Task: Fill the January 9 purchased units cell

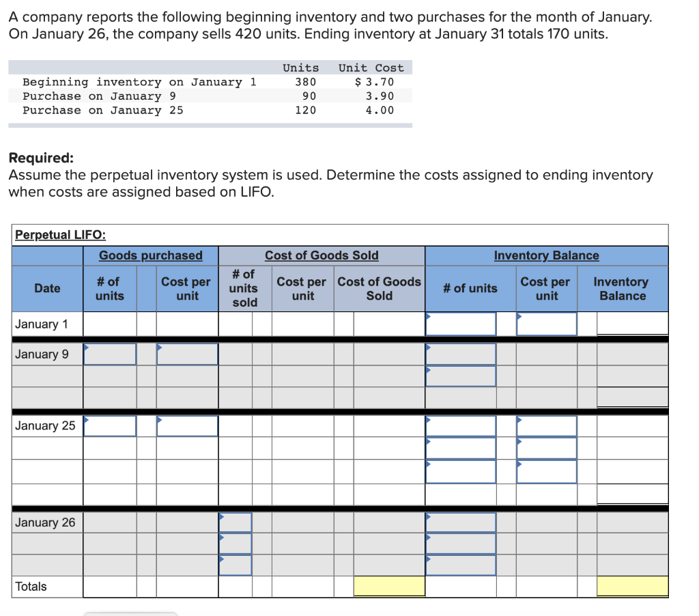Action: pyautogui.click(x=110, y=354)
